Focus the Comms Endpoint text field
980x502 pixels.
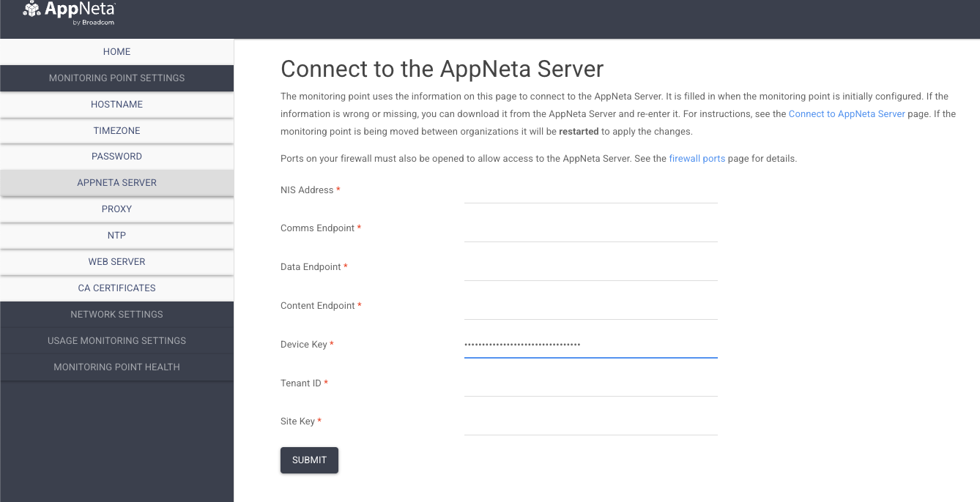(590, 231)
